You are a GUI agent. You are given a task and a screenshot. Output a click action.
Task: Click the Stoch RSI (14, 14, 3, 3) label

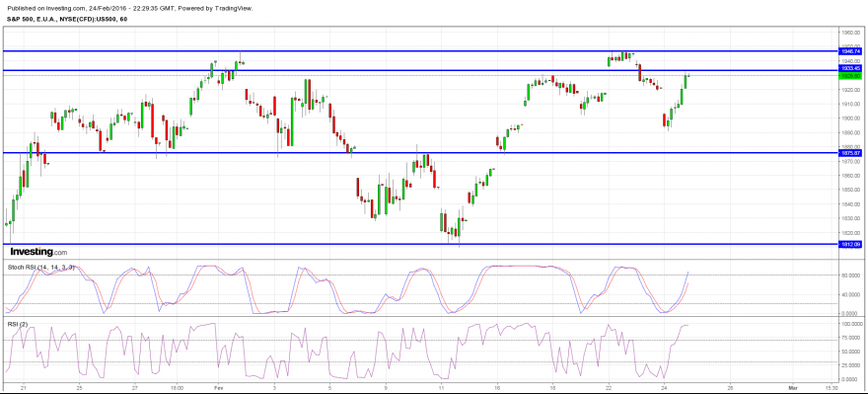tap(41, 267)
